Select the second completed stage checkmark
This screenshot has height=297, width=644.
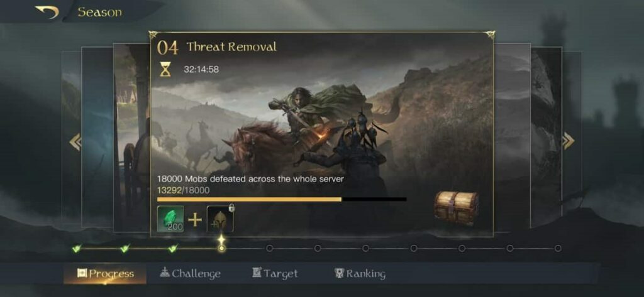point(125,248)
